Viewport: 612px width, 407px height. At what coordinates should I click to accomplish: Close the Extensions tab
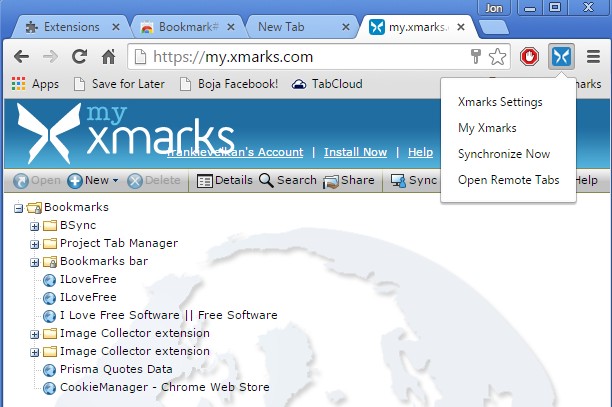(116, 27)
